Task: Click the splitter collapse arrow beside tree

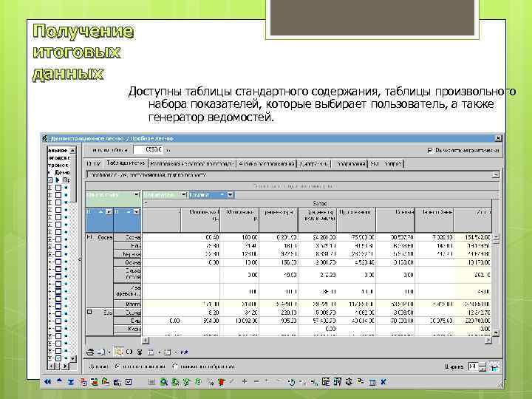Action: tap(80, 259)
